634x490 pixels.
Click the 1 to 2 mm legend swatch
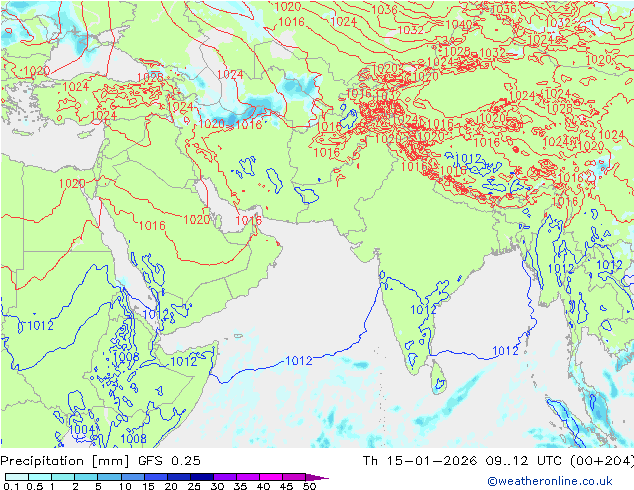point(63,477)
